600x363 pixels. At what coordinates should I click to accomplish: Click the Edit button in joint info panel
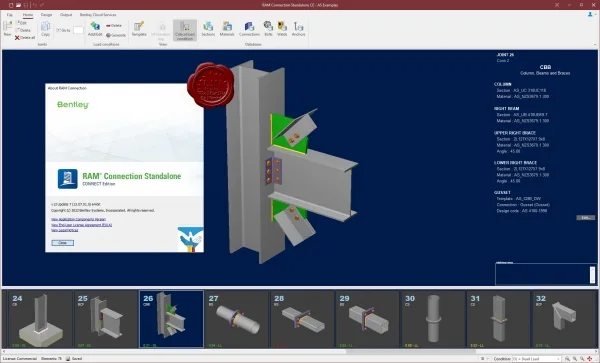(585, 218)
